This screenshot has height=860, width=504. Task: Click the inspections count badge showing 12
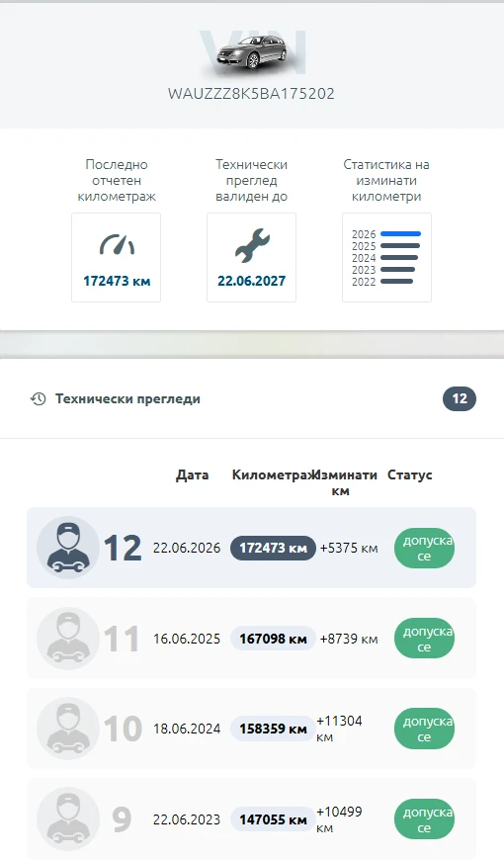coord(460,398)
